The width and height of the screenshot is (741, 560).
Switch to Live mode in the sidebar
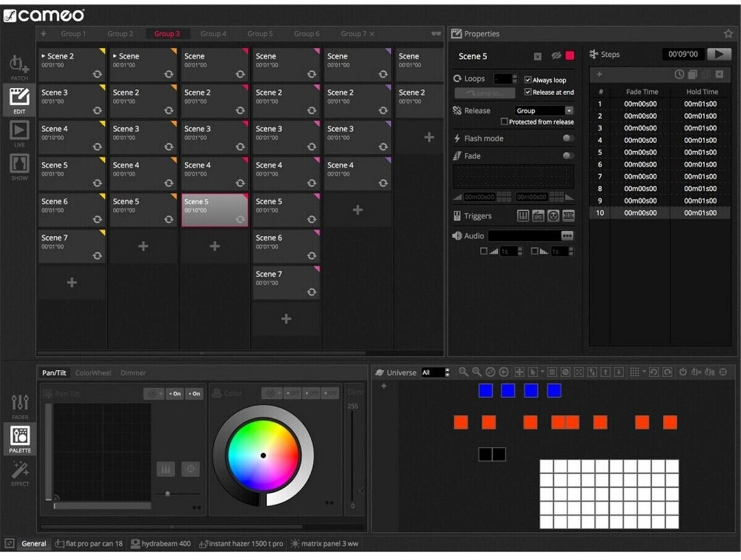pos(19,131)
